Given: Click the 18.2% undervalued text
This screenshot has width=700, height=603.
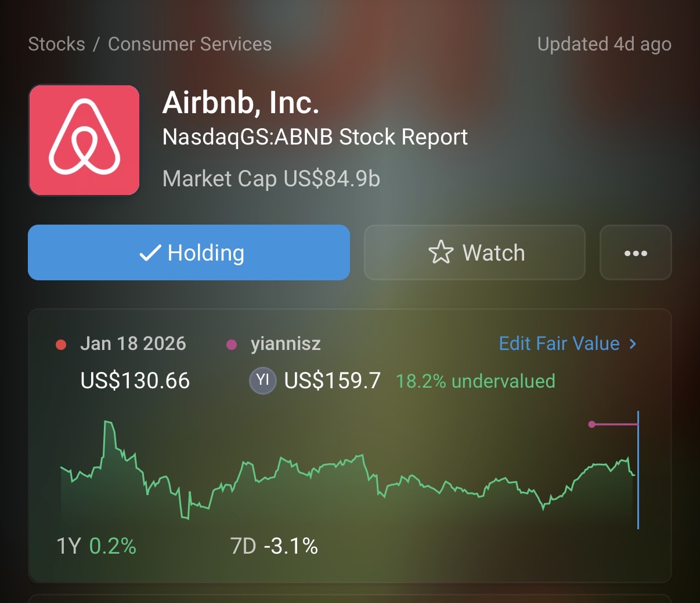Looking at the screenshot, I should [x=475, y=381].
